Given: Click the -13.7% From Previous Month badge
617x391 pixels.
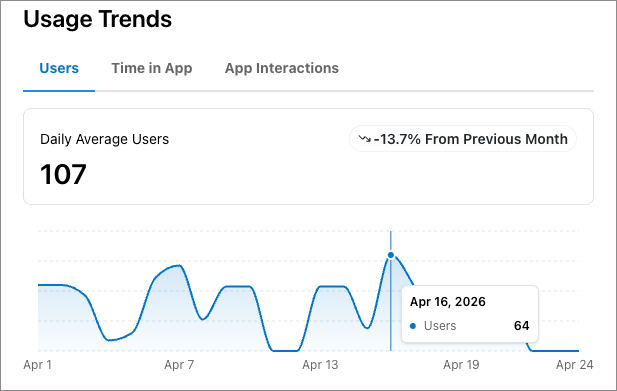Looking at the screenshot, I should (x=463, y=139).
